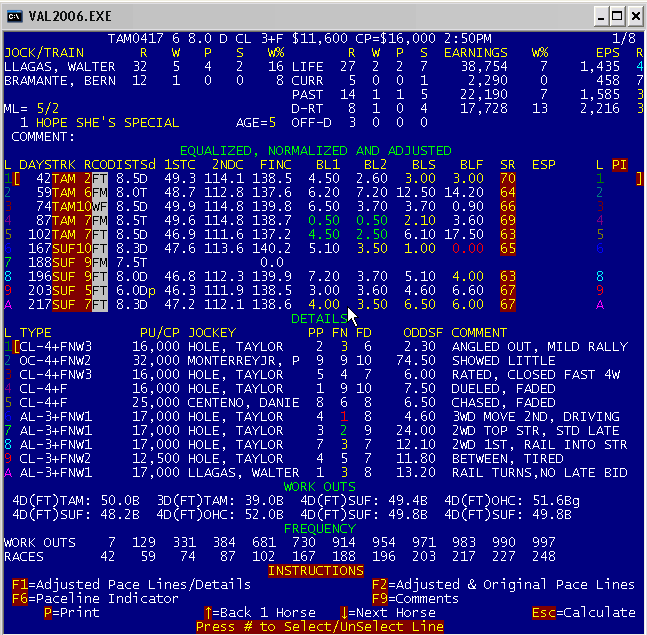This screenshot has width=647, height=635.
Task: Click F6 Paceline Indicator instruction
Action: pyautogui.click(x=95, y=598)
